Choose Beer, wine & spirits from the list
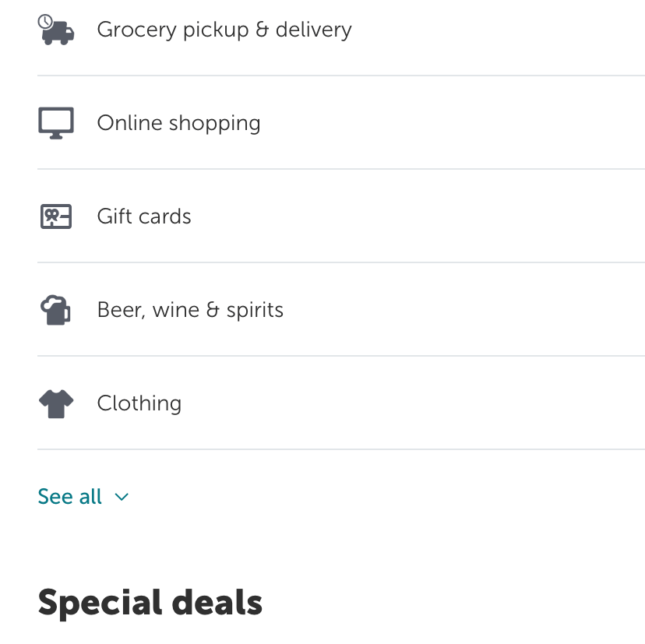The width and height of the screenshot is (645, 644). coord(190,309)
